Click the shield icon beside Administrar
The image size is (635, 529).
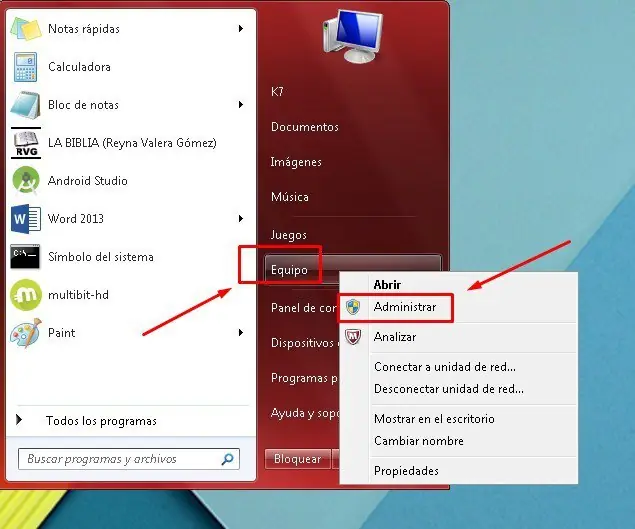(353, 307)
